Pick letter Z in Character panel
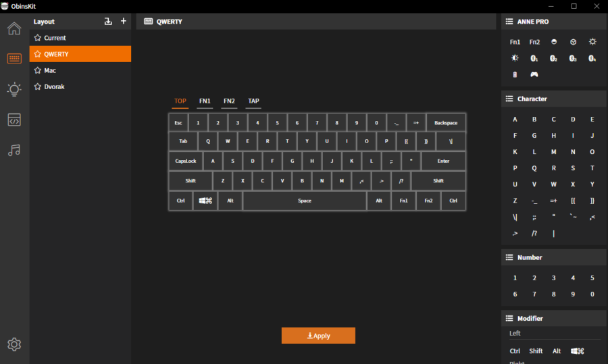 515,201
